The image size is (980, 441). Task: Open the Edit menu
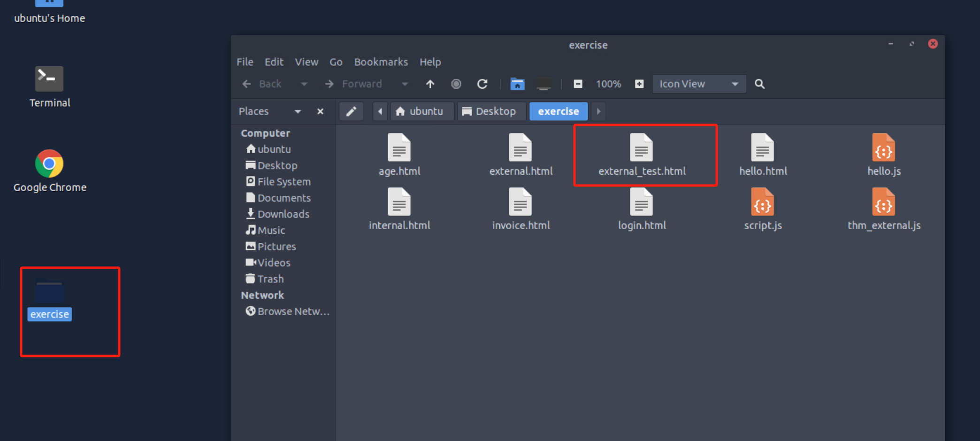tap(274, 62)
